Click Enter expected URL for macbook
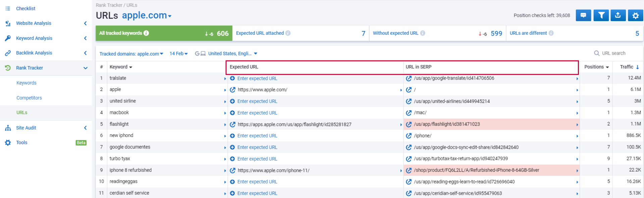Viewport: 644px width, 198px height. tap(257, 113)
